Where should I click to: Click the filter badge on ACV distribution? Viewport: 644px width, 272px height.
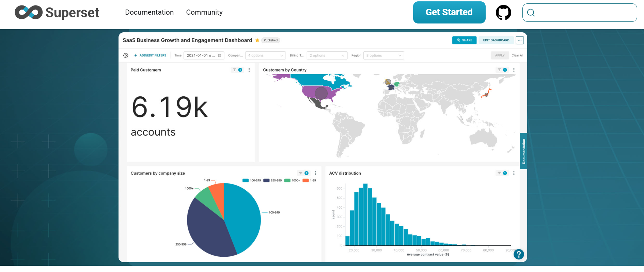(502, 173)
